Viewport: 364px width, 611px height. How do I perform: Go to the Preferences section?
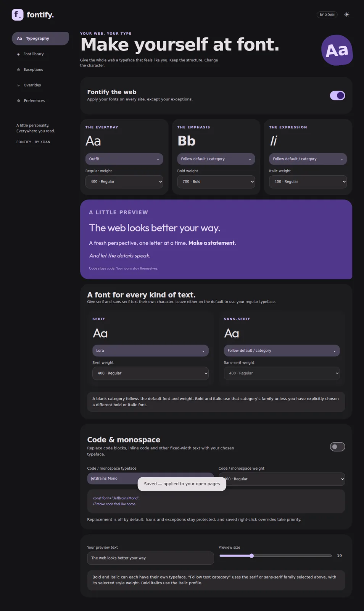40,101
